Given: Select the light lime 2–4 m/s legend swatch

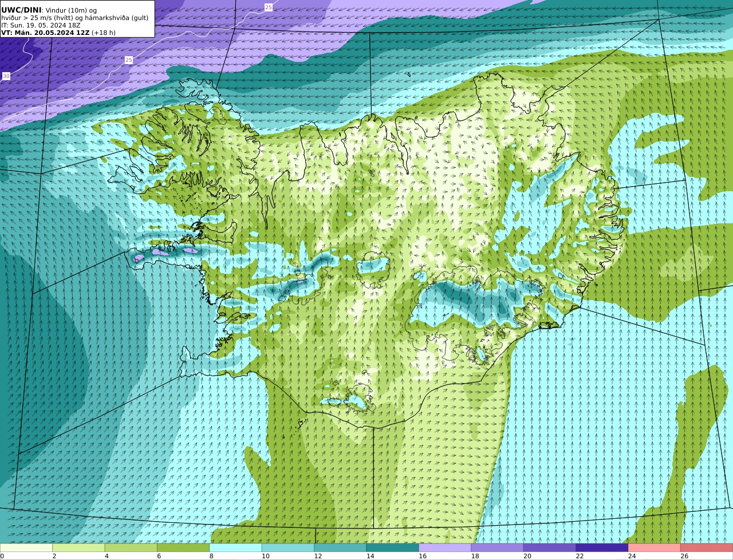Looking at the screenshot, I should coord(78,547).
